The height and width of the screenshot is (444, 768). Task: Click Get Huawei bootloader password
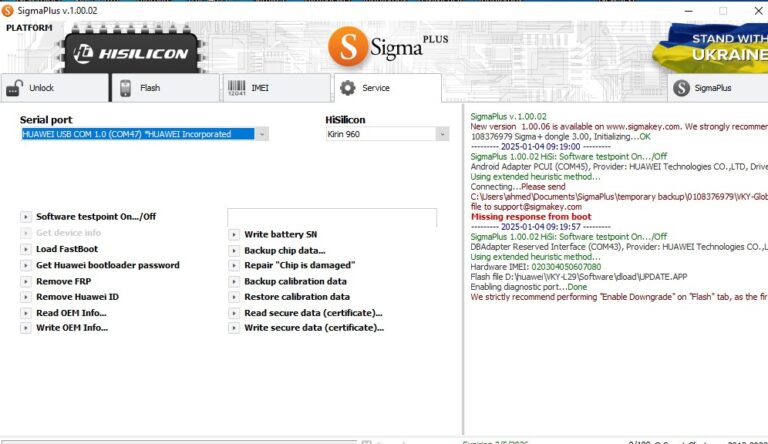pos(108,265)
